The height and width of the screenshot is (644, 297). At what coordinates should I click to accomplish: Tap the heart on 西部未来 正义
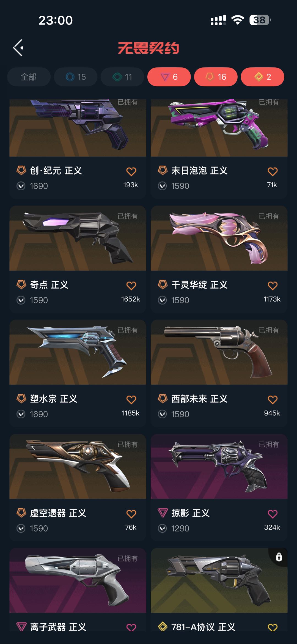[273, 400]
